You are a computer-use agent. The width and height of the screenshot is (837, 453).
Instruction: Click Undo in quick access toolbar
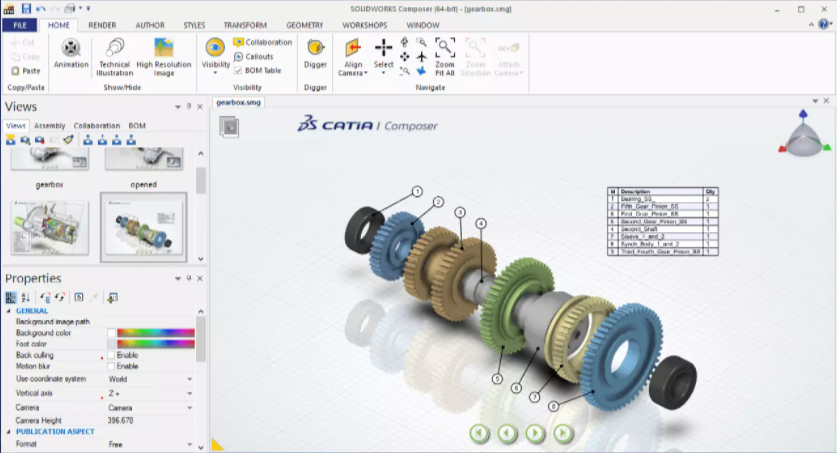[x=41, y=9]
